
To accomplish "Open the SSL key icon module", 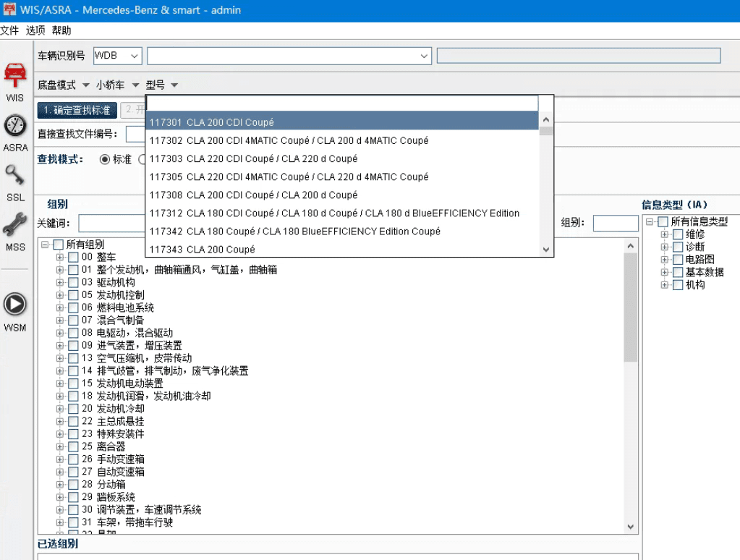I will pyautogui.click(x=14, y=176).
